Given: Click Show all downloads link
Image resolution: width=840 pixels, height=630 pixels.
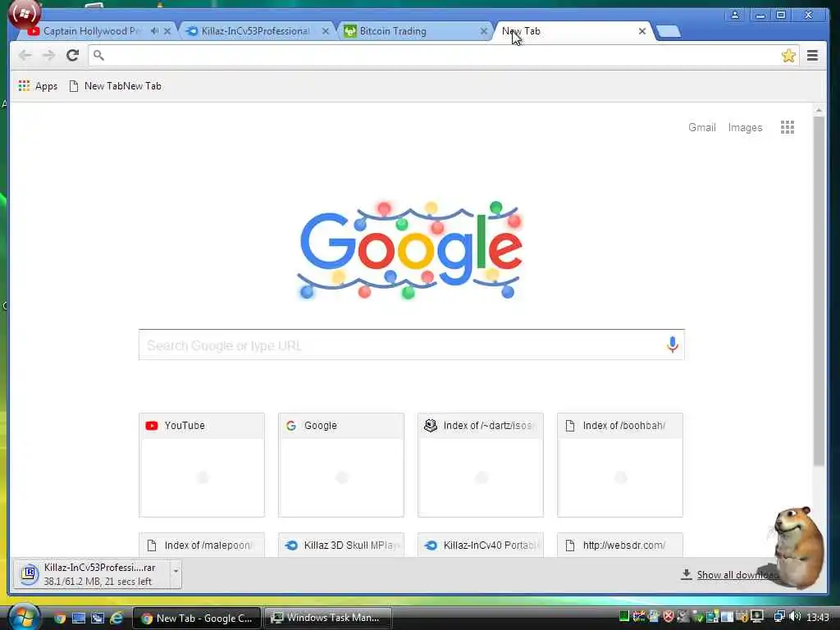Looking at the screenshot, I should coord(737,575).
